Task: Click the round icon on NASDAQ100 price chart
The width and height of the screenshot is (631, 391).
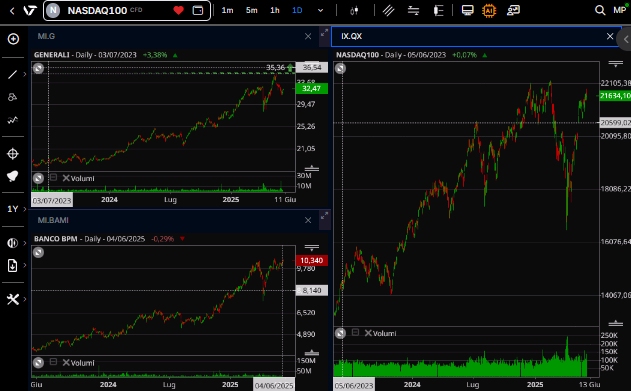Action: 340,69
